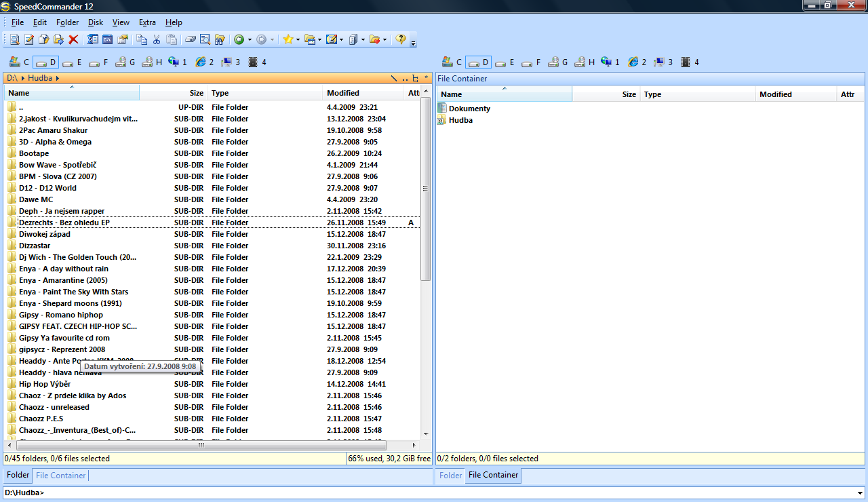Click the scissors Cut icon
This screenshot has width=868, height=502.
click(157, 40)
